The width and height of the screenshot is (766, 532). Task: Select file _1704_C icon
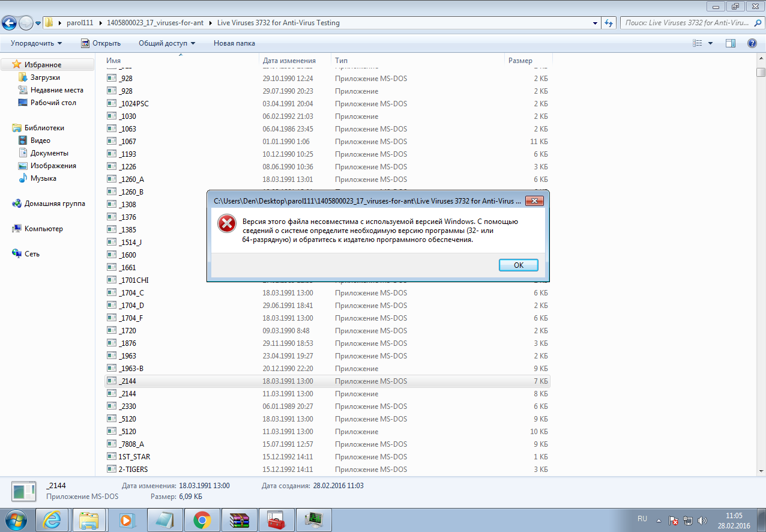click(x=112, y=293)
